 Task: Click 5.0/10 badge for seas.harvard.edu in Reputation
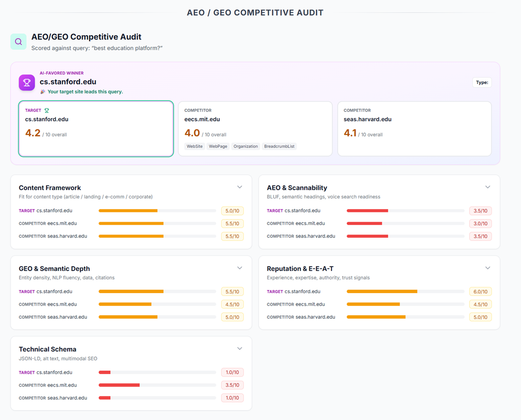pos(481,317)
